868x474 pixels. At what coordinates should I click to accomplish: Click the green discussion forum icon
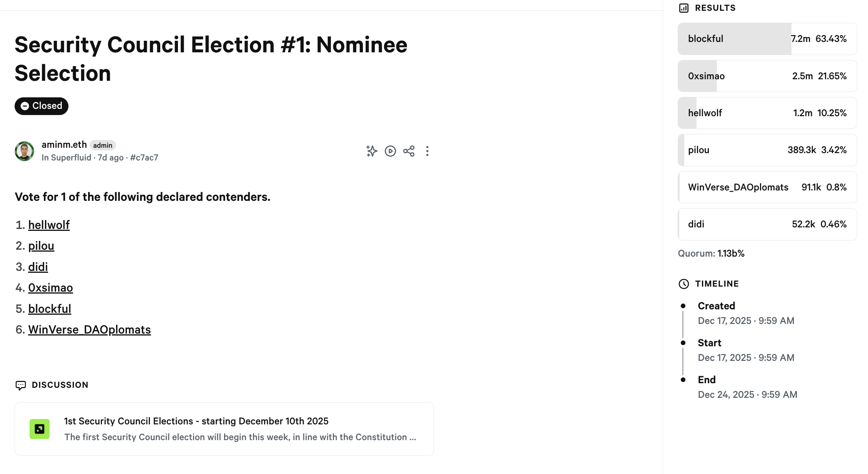click(x=40, y=429)
